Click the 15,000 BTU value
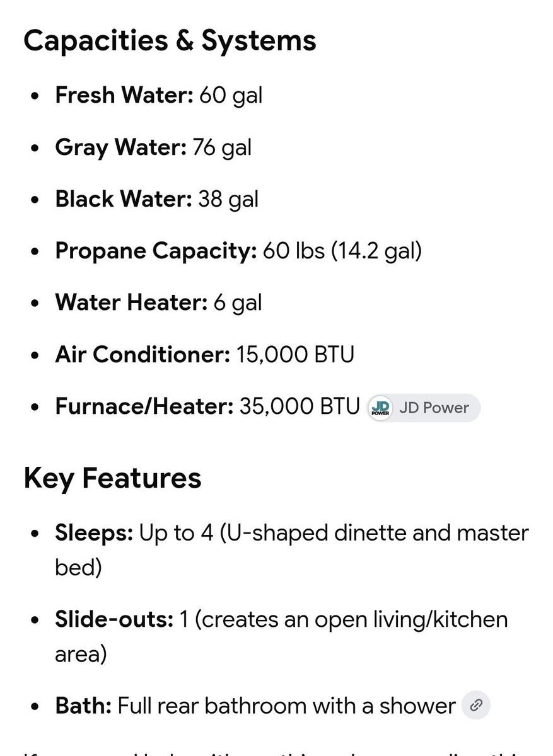The width and height of the screenshot is (553, 756). tap(295, 355)
